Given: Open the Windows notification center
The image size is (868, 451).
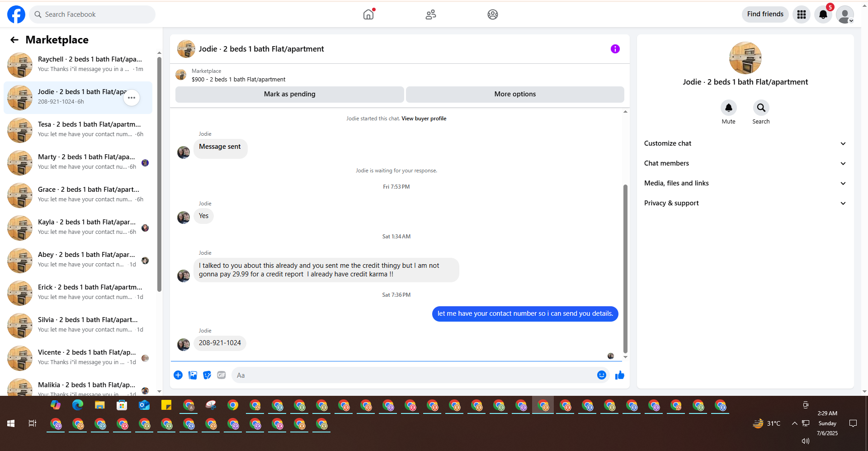Looking at the screenshot, I should pyautogui.click(x=853, y=423).
